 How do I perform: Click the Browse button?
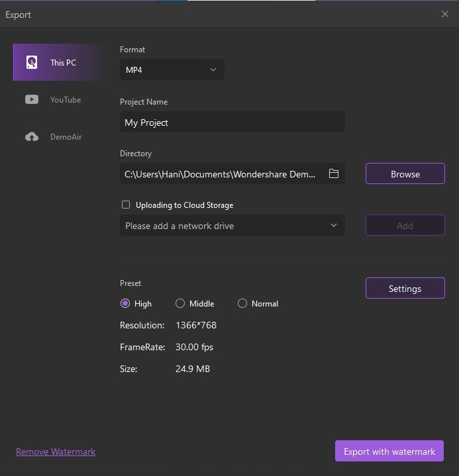(405, 174)
